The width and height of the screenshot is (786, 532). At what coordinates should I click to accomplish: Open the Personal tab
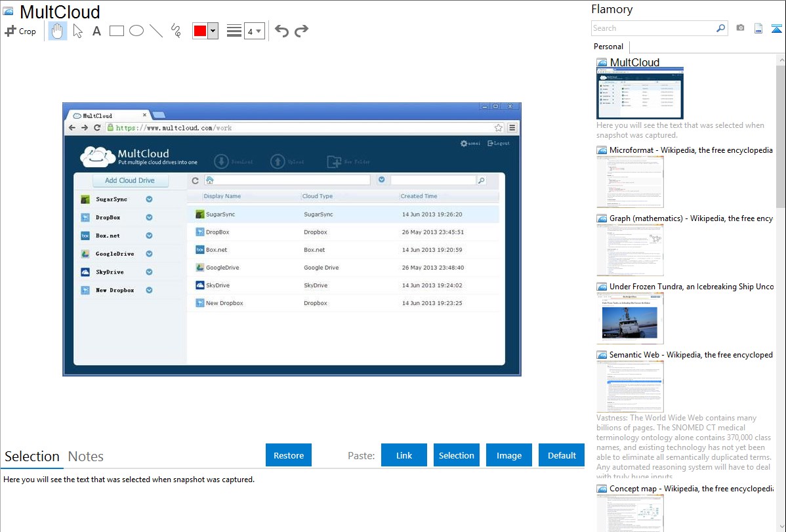pyautogui.click(x=608, y=47)
